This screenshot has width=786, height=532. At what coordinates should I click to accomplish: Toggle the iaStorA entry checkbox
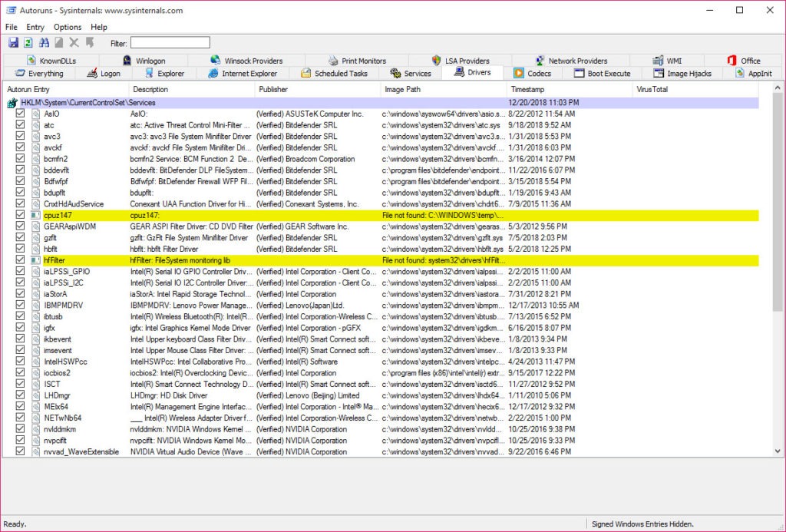click(x=20, y=293)
